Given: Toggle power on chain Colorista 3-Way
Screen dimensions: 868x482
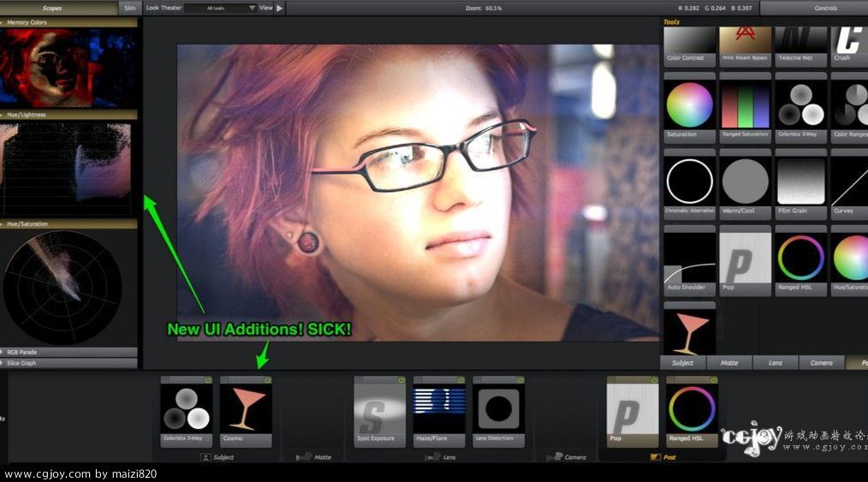Looking at the screenshot, I should (x=208, y=380).
